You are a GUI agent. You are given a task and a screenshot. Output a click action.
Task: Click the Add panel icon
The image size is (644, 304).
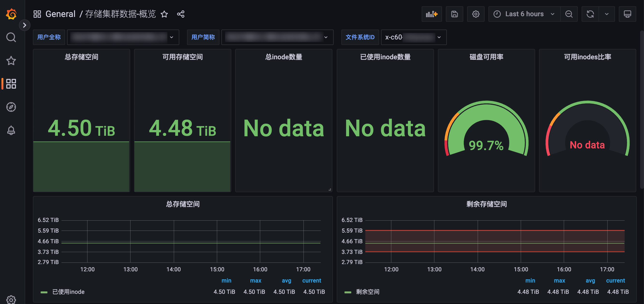click(x=432, y=14)
